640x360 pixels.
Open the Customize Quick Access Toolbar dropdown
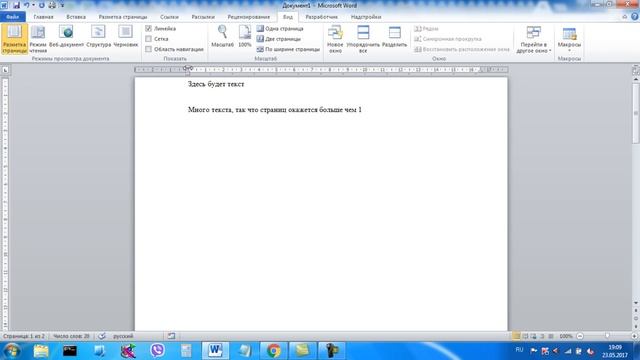62,5
